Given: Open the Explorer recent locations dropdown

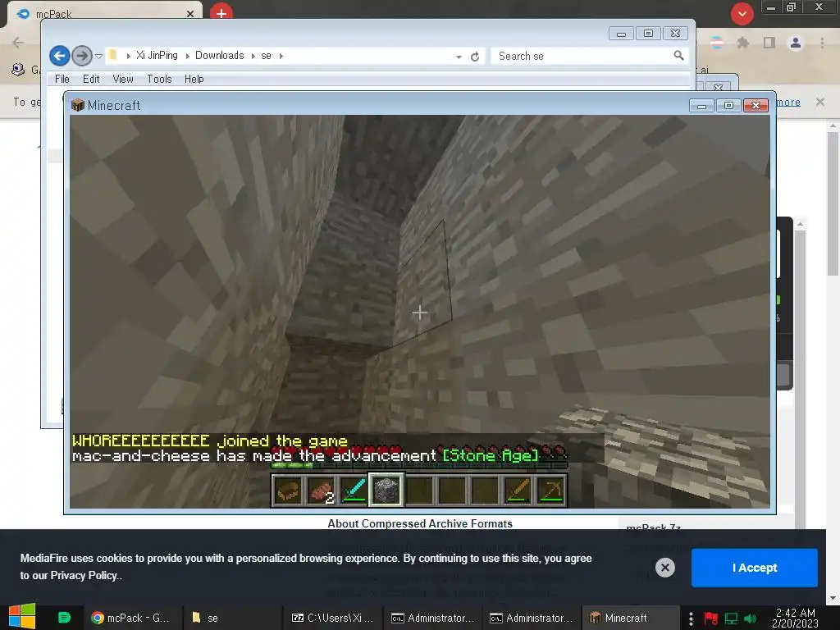Looking at the screenshot, I should coord(98,56).
